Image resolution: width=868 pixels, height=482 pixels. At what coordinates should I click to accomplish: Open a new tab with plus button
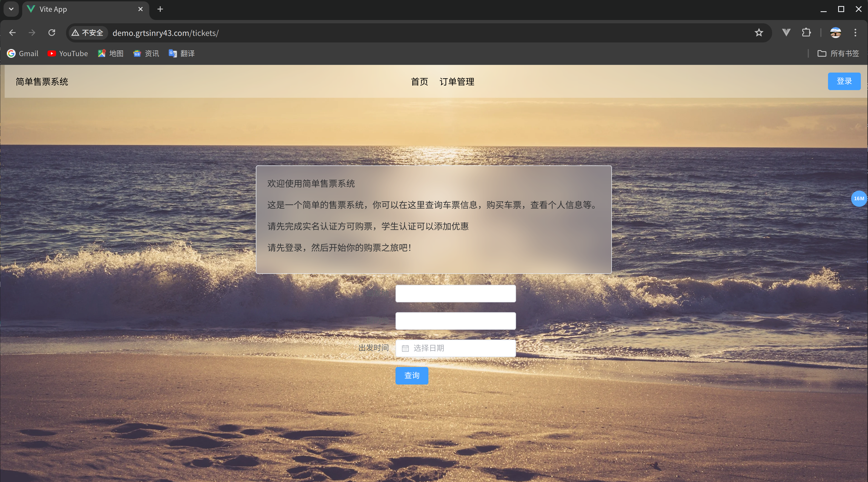[161, 9]
